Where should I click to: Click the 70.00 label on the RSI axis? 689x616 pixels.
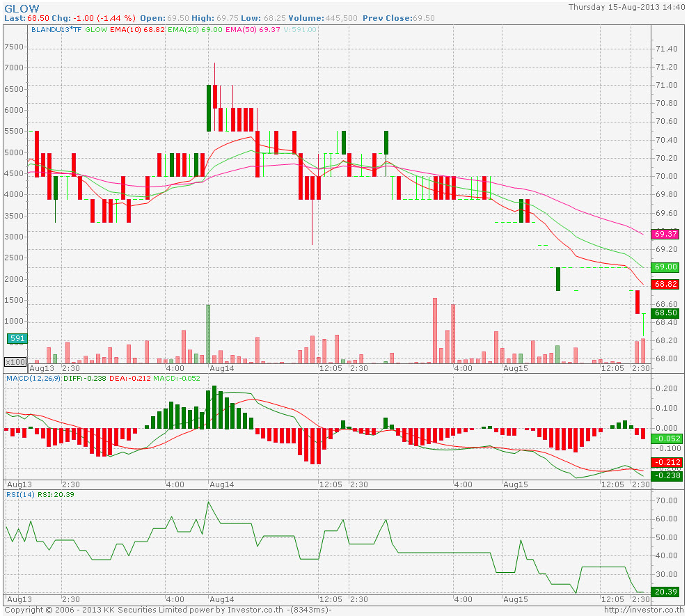667,500
